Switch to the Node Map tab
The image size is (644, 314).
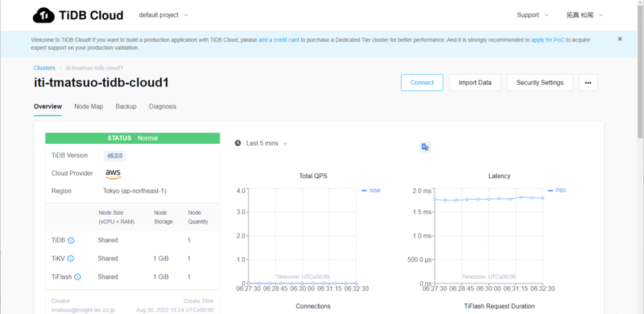(x=89, y=107)
